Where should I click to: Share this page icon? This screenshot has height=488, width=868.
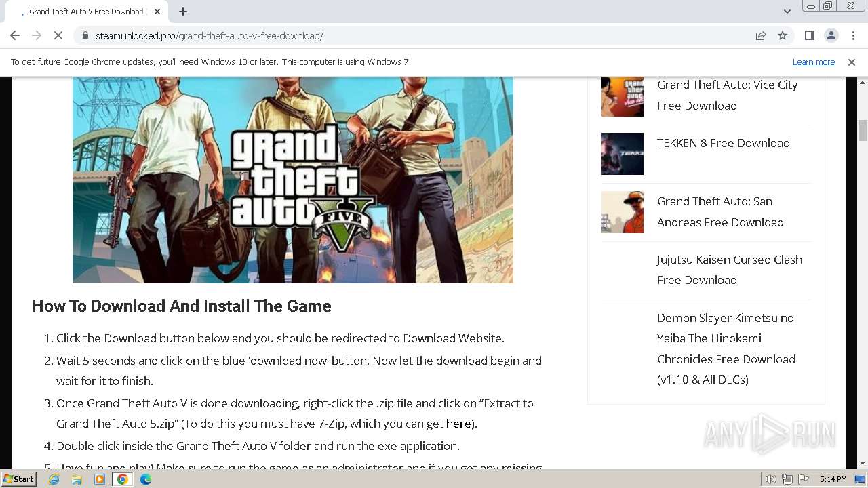(761, 35)
